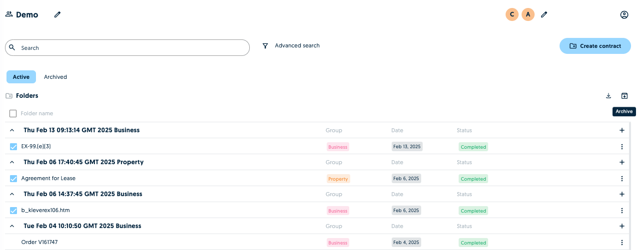Image resolution: width=644 pixels, height=250 pixels.
Task: Click plus icon for Feb 06 17:40:45 Property folder
Action: coord(622,162)
